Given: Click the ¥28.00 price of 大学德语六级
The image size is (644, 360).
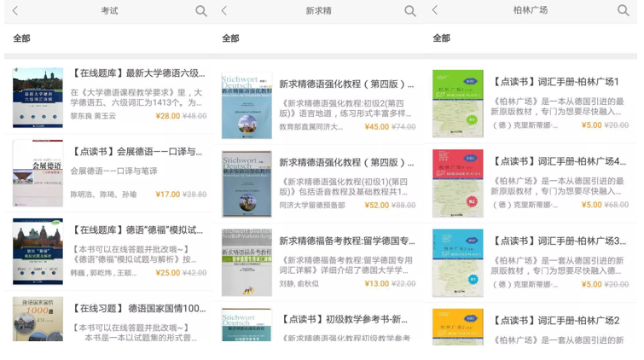Looking at the screenshot, I should point(167,116).
